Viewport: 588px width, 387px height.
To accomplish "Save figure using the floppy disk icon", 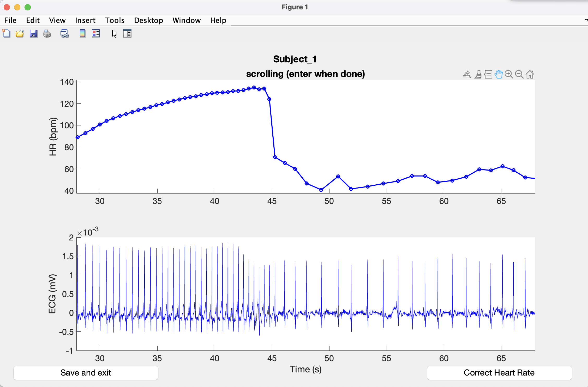I will coord(33,34).
